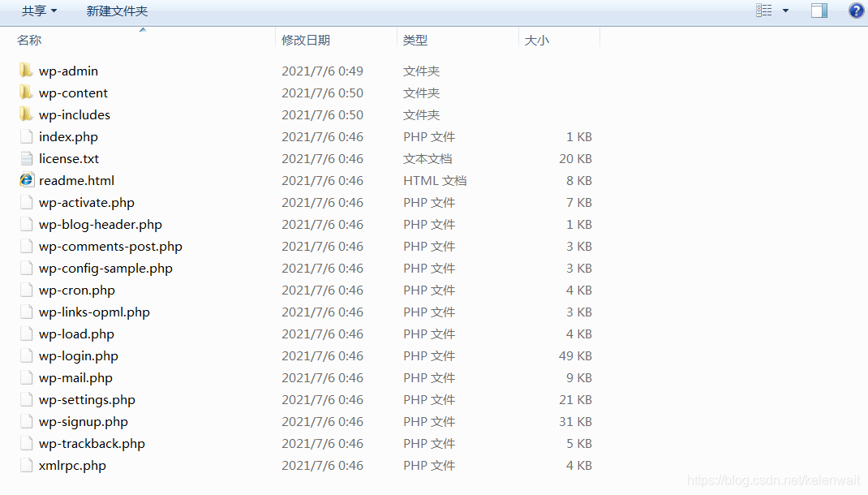This screenshot has width=868, height=495.
Task: Change view layout icon
Action: pos(764,11)
